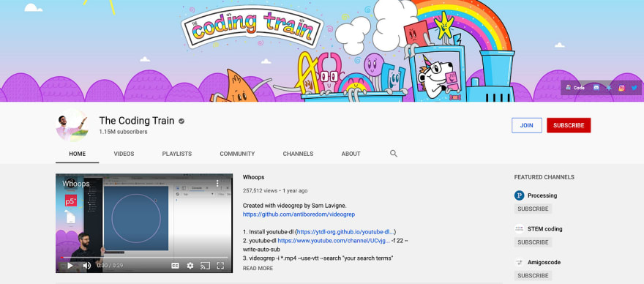Screen dimensions: 644x284
Task: Open video player settings gear
Action: (x=190, y=266)
